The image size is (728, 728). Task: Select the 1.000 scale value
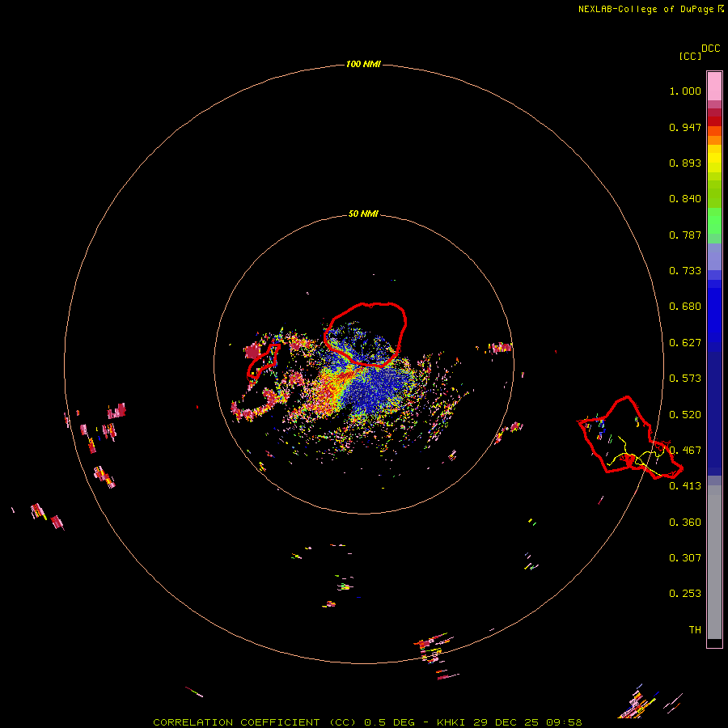click(x=685, y=91)
